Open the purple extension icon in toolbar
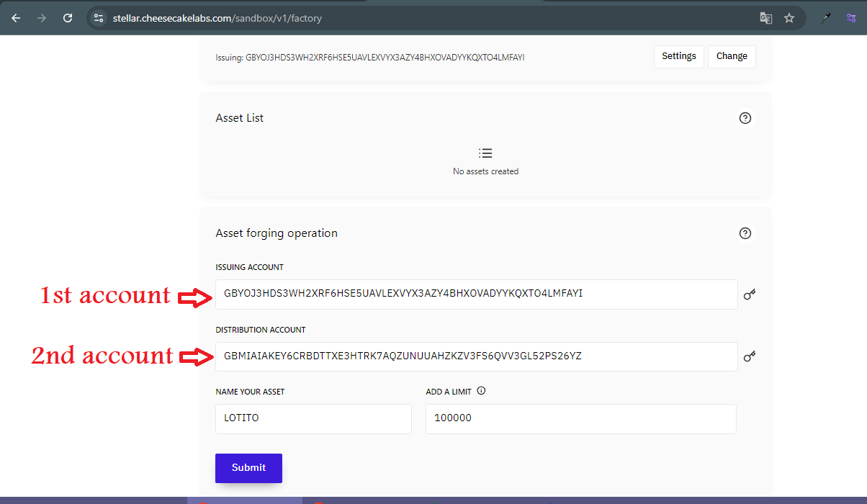Viewport: 867px width, 504px height. (851, 18)
